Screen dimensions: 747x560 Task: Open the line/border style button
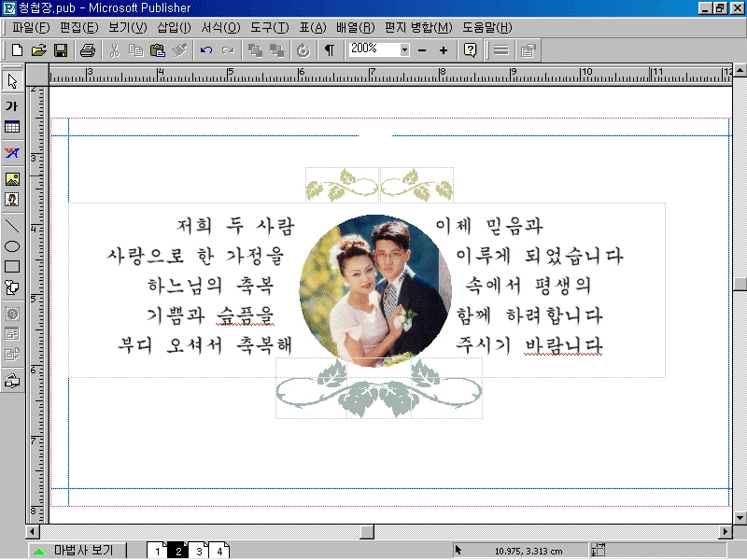tap(501, 50)
